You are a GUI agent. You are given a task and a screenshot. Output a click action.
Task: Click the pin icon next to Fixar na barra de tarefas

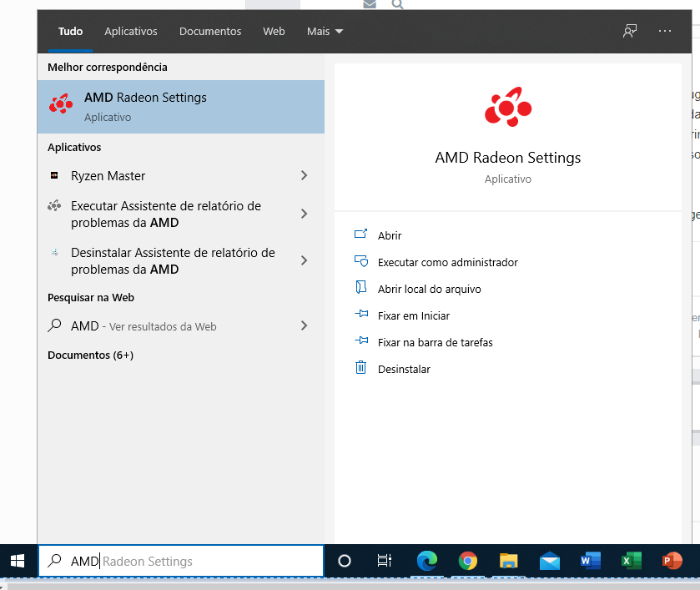361,340
